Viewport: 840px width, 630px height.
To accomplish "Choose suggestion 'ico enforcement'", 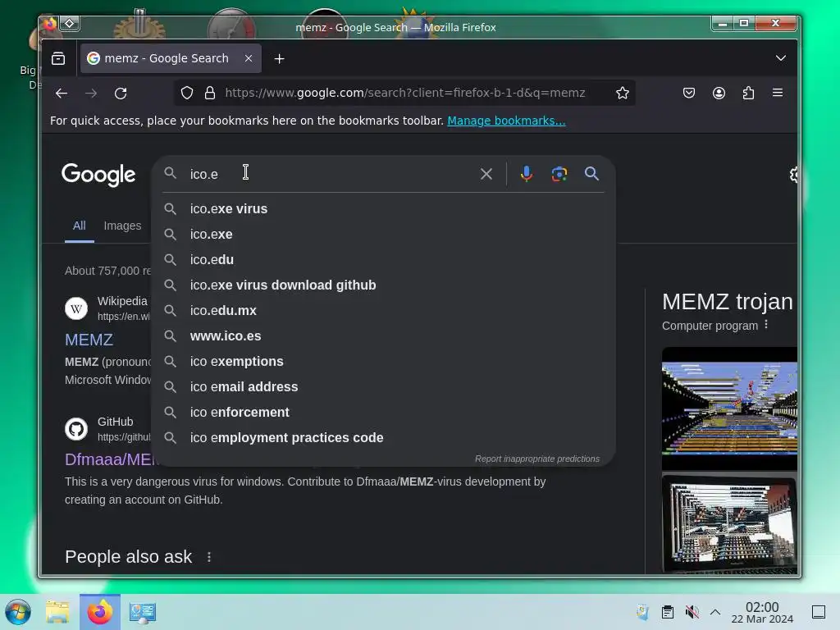I will [383, 413].
